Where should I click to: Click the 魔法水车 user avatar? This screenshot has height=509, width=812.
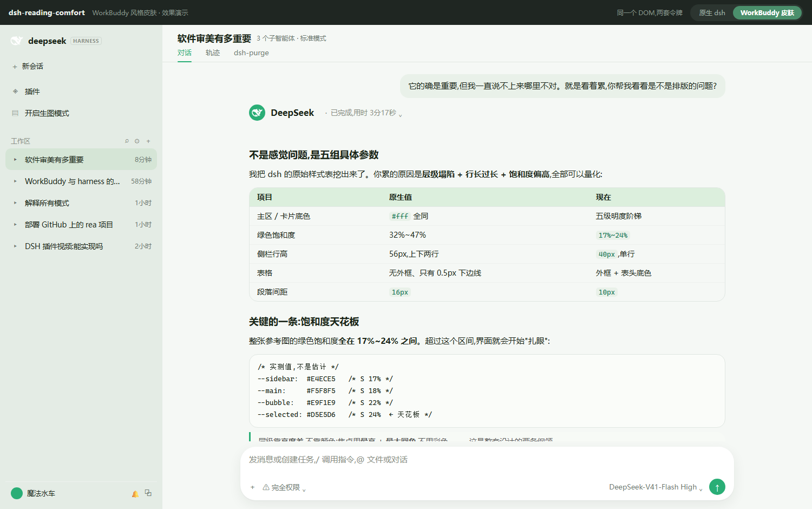tap(17, 493)
